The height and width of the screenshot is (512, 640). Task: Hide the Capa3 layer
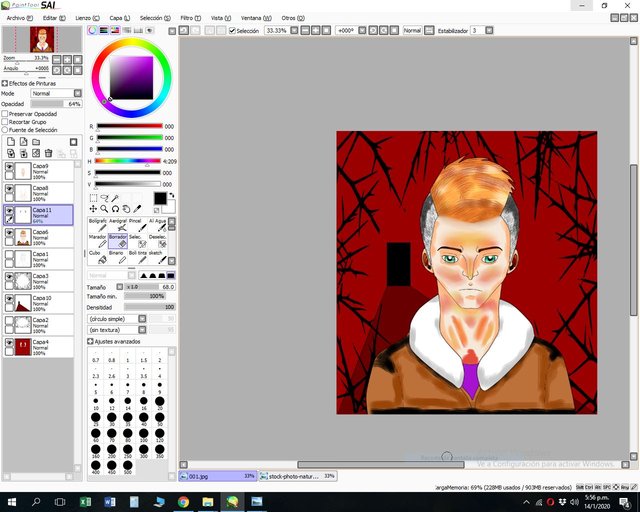point(9,276)
